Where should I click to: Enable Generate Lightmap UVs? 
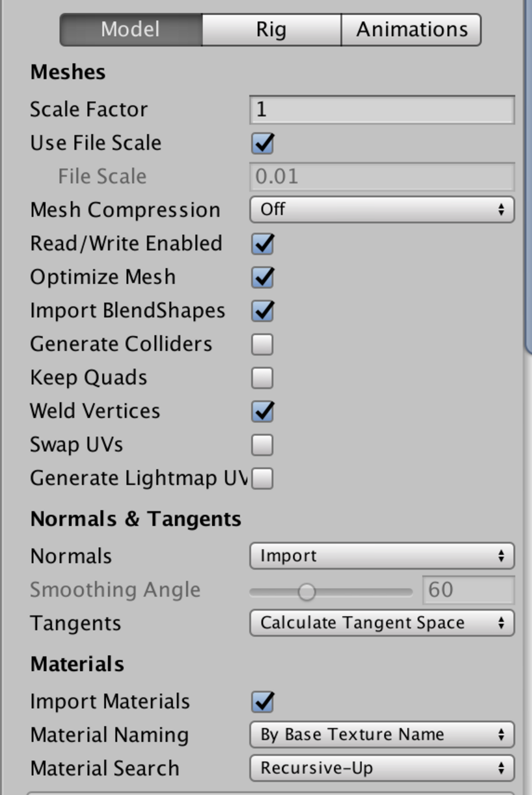262,478
